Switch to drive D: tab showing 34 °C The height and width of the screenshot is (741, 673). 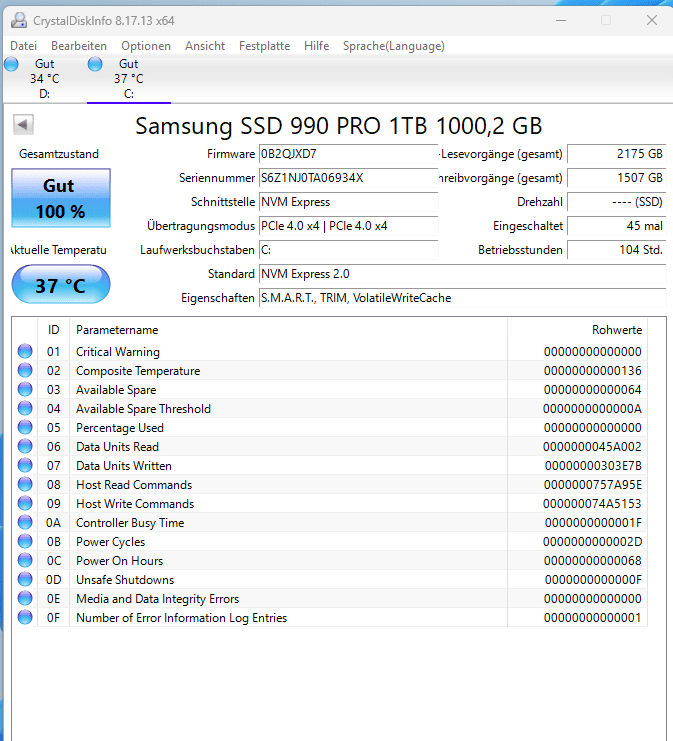coord(44,78)
